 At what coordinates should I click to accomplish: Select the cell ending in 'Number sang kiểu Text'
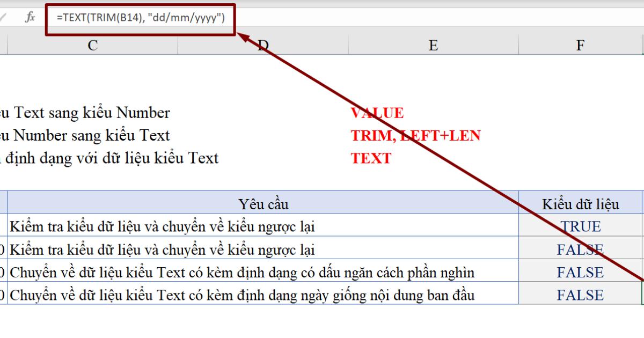[x=86, y=136]
